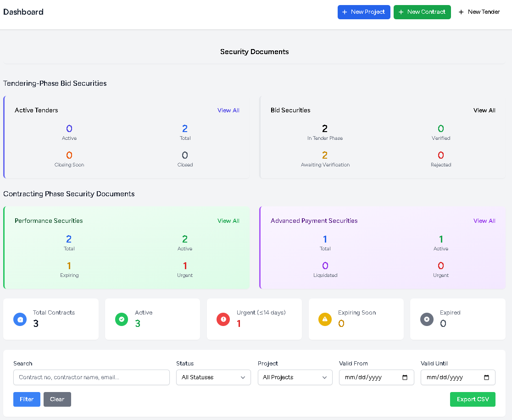View all Advanced Payment Securities

(x=484, y=221)
